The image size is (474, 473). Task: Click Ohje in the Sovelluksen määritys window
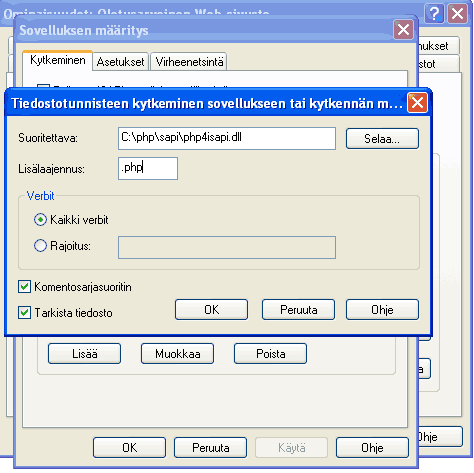click(372, 448)
